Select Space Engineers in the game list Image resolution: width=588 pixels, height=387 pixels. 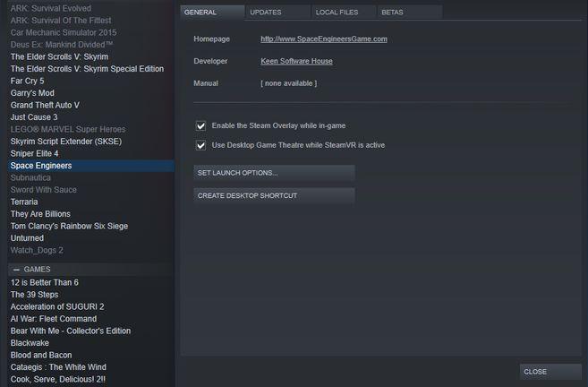tap(41, 166)
